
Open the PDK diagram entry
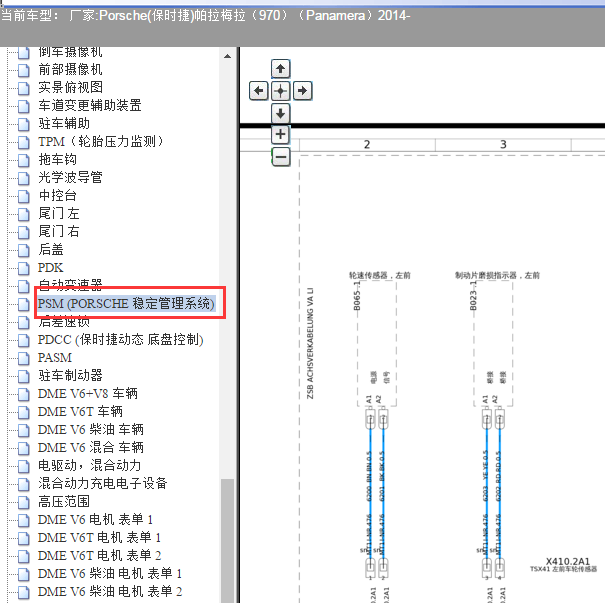click(x=50, y=268)
